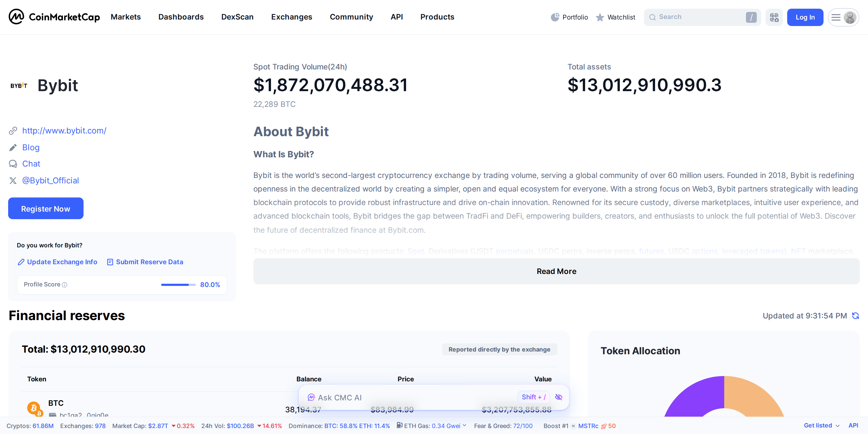The height and width of the screenshot is (434, 868).
Task: Open the Watchlist star icon
Action: [600, 17]
